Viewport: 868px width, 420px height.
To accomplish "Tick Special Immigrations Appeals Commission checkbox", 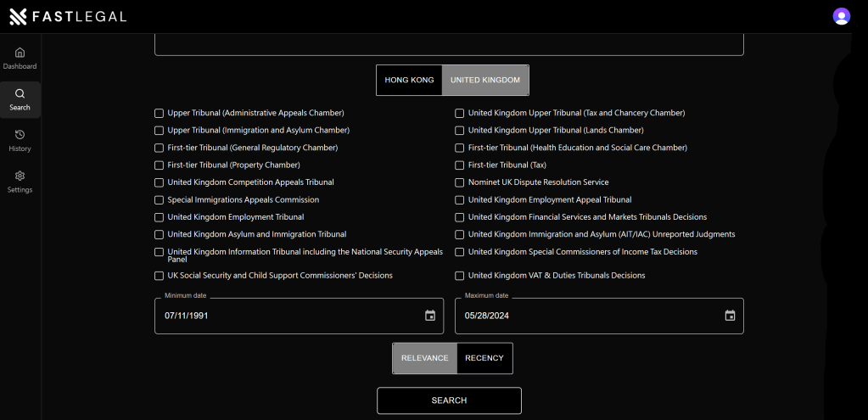I will click(x=160, y=200).
